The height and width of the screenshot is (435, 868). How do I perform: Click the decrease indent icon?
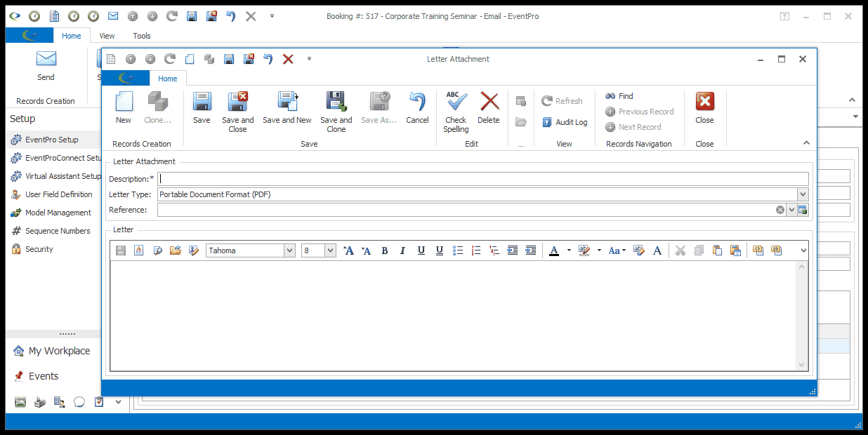[513, 250]
